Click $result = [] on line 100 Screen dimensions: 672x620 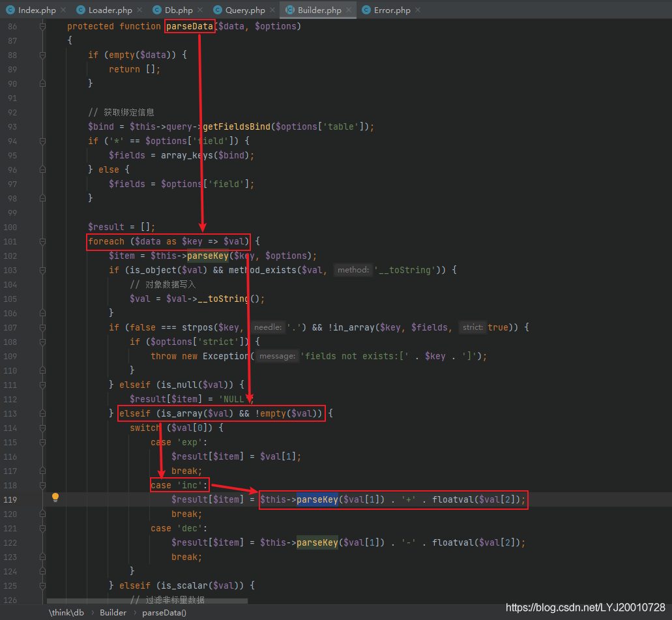[x=122, y=227]
